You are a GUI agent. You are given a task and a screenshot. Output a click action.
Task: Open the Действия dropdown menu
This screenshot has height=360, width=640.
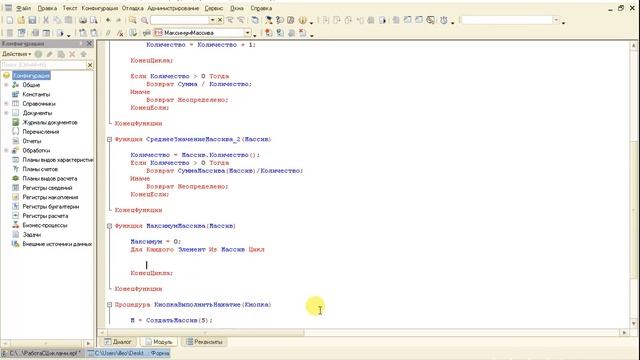tap(17, 54)
